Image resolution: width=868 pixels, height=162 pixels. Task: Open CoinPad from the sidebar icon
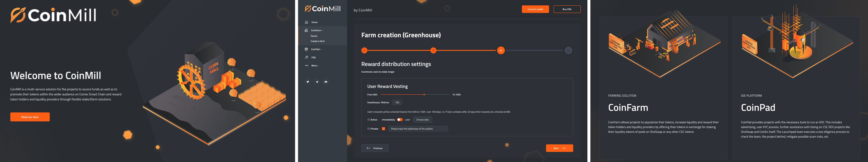point(306,49)
